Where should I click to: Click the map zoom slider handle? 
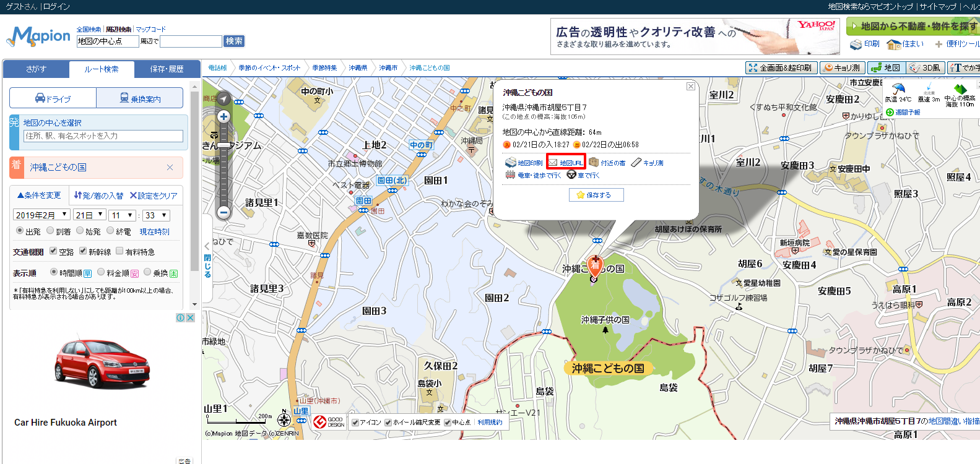click(x=223, y=145)
